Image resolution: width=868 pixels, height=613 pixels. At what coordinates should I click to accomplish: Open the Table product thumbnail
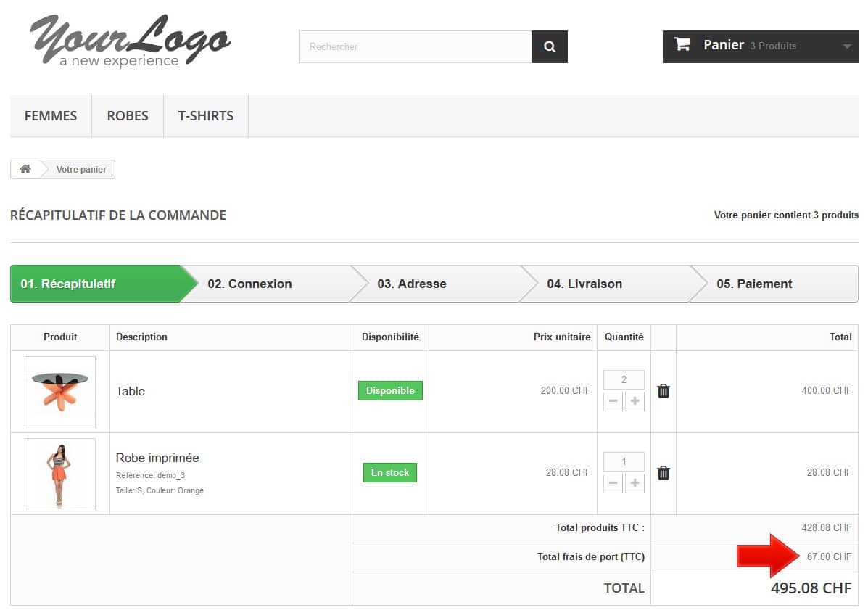(60, 392)
